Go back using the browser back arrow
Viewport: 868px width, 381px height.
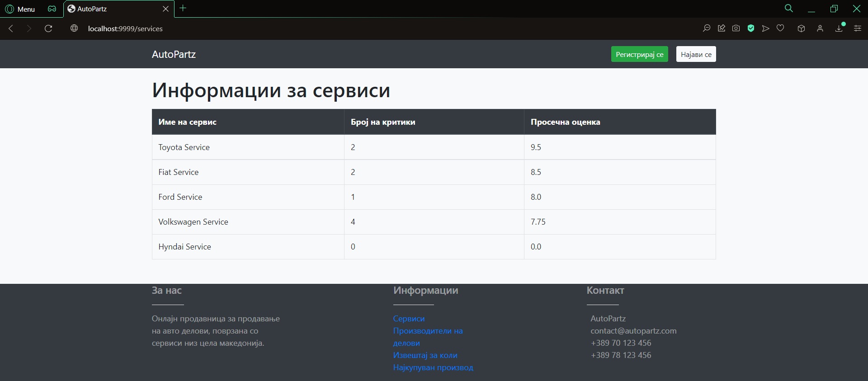coord(11,28)
